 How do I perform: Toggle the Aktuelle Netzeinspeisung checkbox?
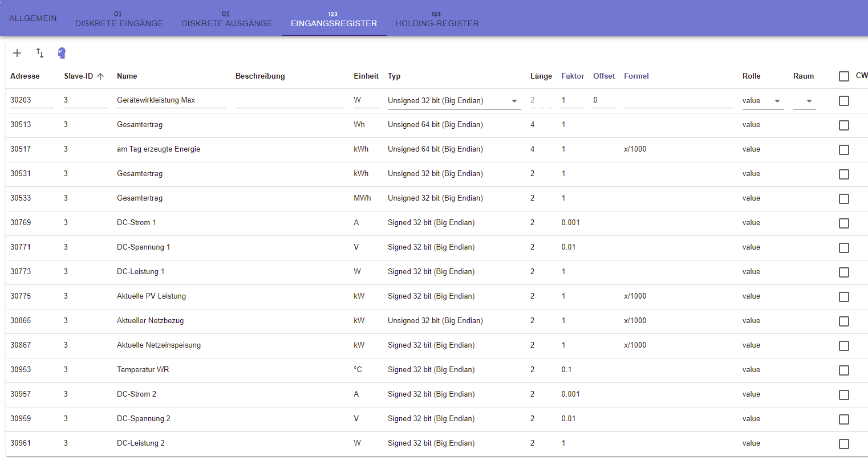pos(844,346)
